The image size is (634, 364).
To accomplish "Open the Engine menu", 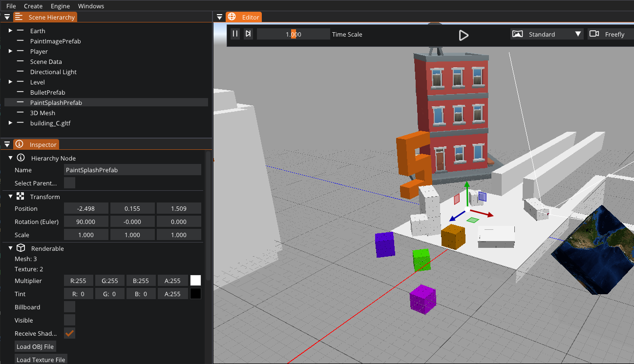I will pyautogui.click(x=60, y=6).
